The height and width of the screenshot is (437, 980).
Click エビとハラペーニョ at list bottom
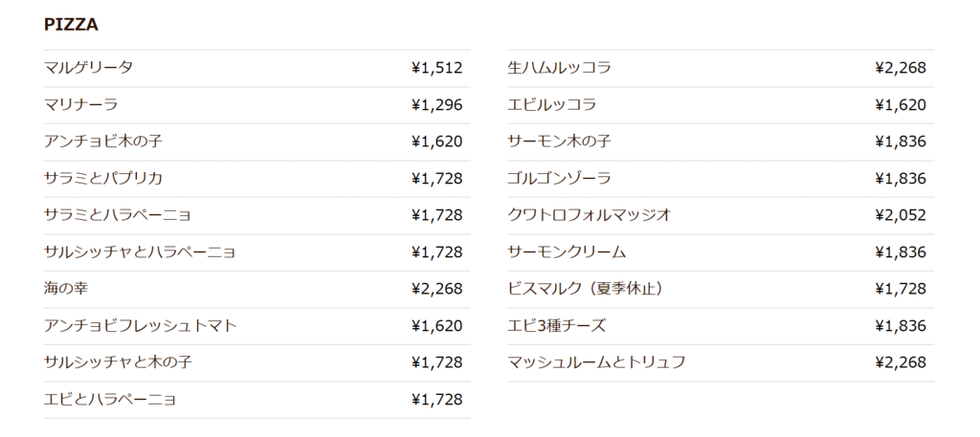click(x=110, y=399)
